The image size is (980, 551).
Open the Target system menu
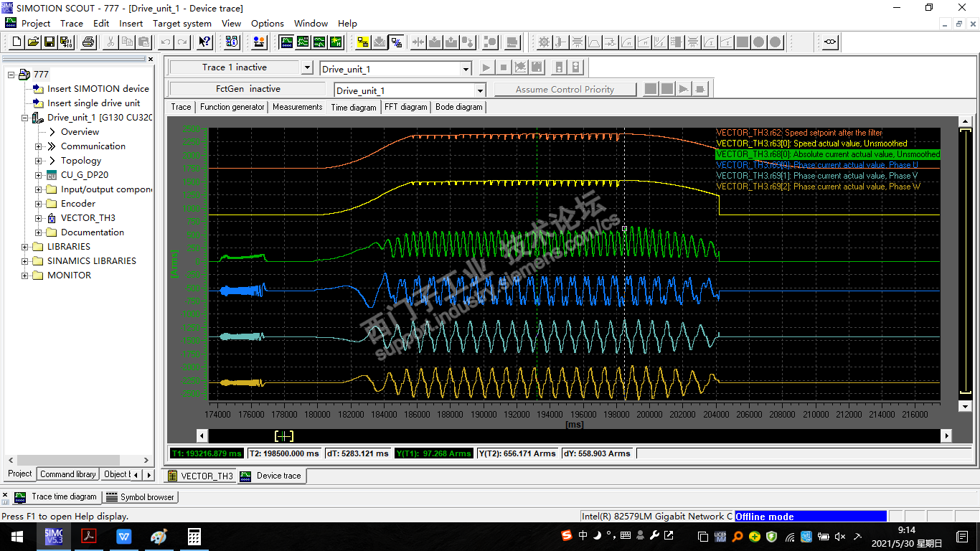[182, 23]
